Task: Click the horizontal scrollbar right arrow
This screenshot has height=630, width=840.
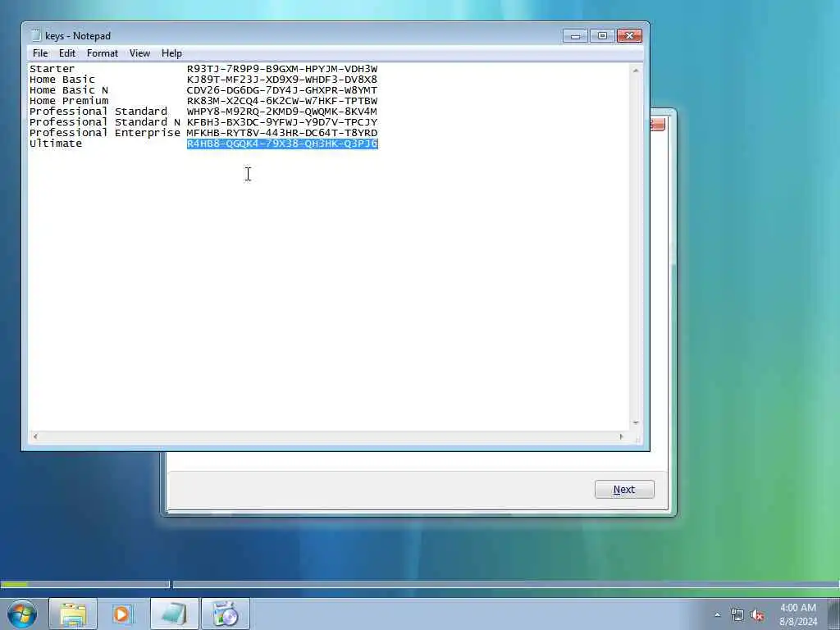Action: 622,436
